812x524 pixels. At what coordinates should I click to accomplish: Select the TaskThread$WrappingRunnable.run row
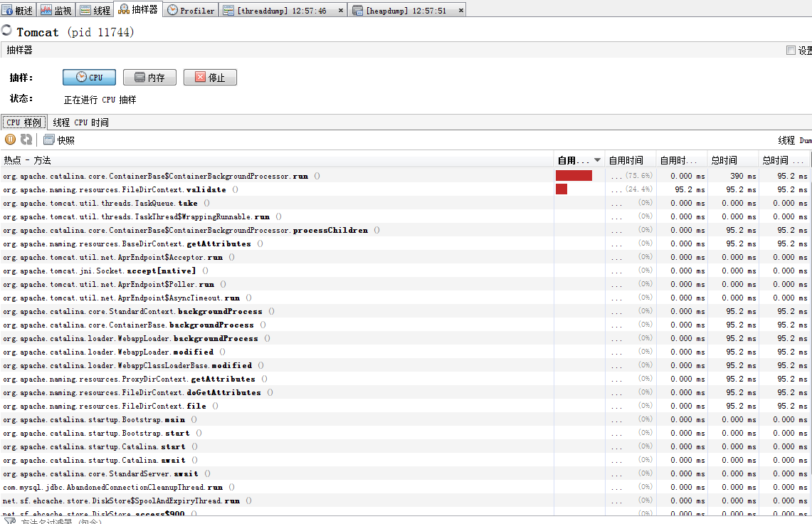coord(406,216)
